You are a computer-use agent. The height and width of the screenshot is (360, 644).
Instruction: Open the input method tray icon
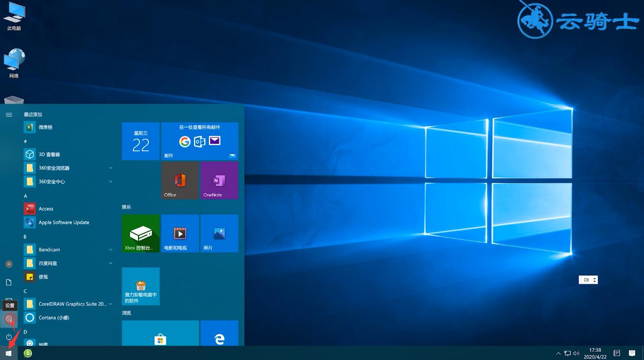coord(617,353)
